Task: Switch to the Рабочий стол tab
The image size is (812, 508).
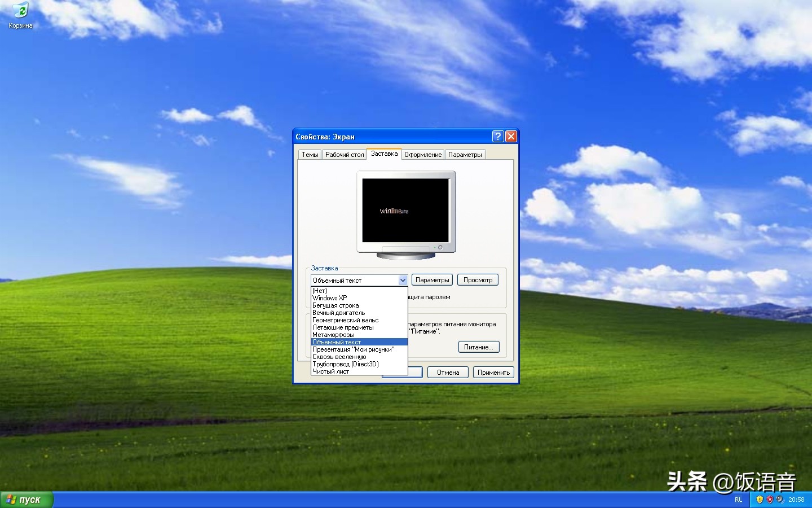Action: tap(344, 154)
